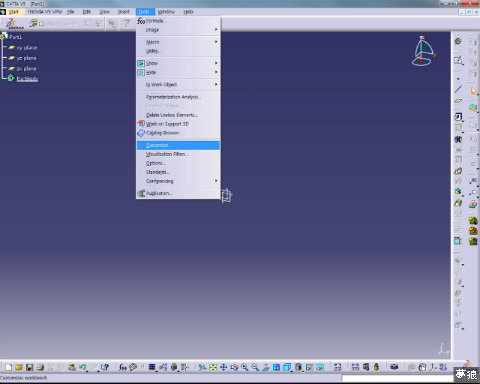Select Standards in Tools menu
The width and height of the screenshot is (480, 384).
[178, 172]
